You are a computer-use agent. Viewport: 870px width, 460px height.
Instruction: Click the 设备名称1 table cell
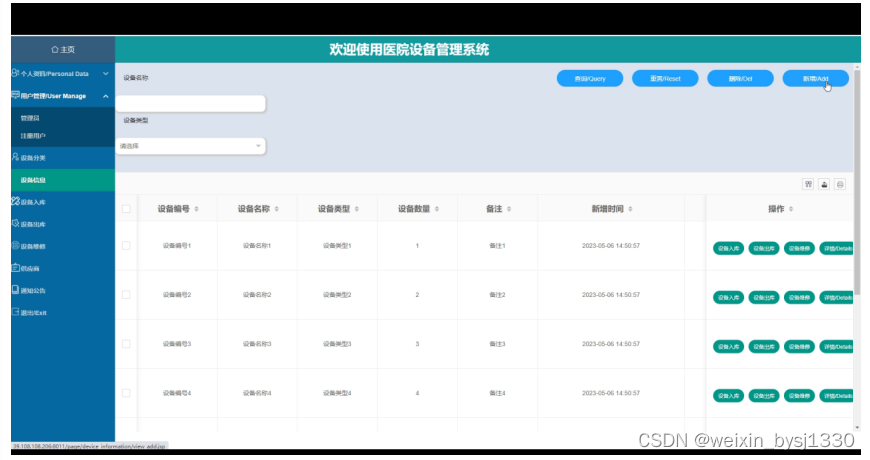tap(257, 246)
